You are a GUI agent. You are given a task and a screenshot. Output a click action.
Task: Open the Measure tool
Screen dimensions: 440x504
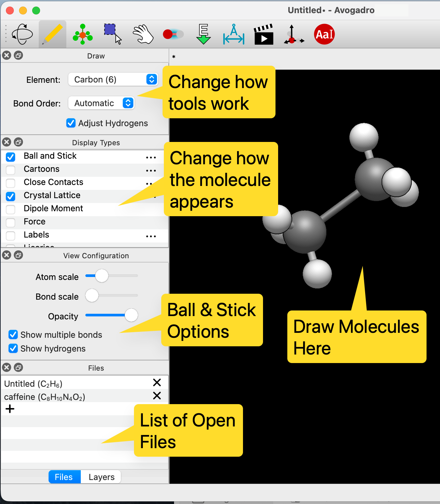pyautogui.click(x=233, y=34)
